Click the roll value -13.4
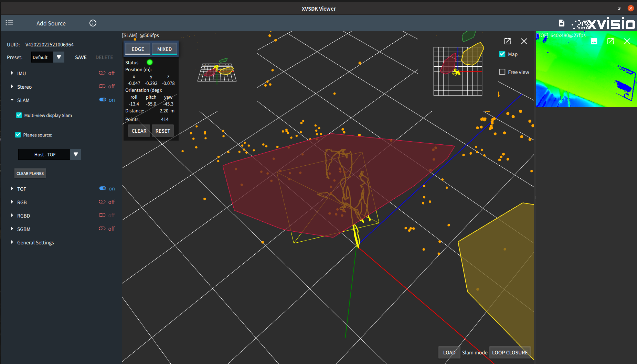 (x=134, y=104)
